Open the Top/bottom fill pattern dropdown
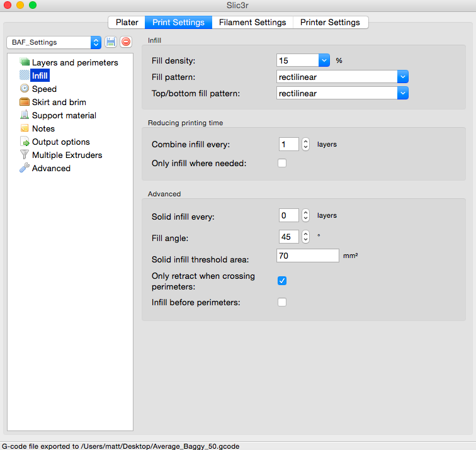 click(403, 93)
